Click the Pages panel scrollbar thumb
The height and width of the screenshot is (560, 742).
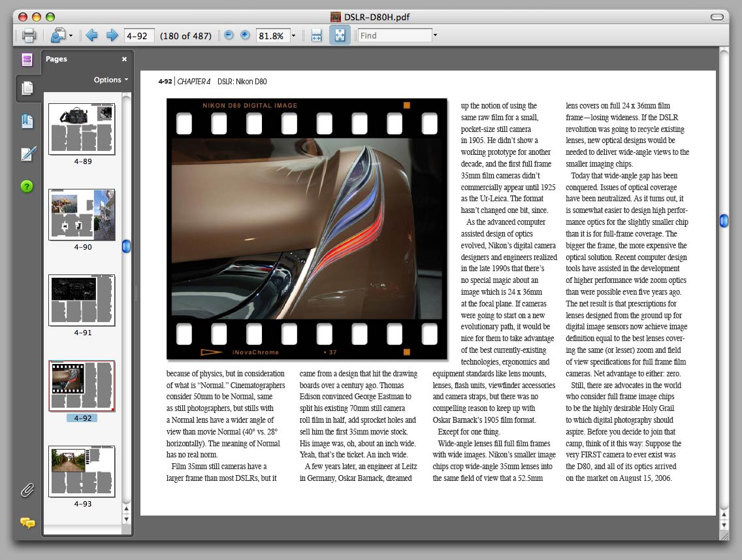pos(126,246)
